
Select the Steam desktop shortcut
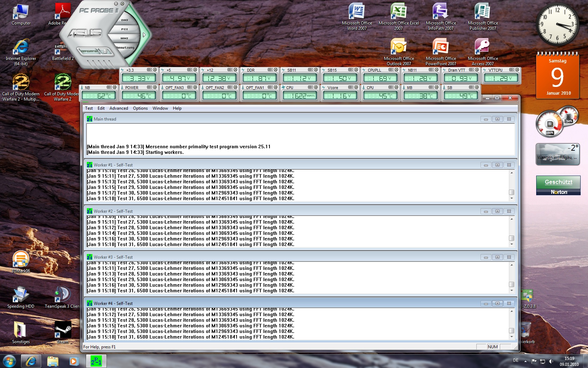pos(63,333)
